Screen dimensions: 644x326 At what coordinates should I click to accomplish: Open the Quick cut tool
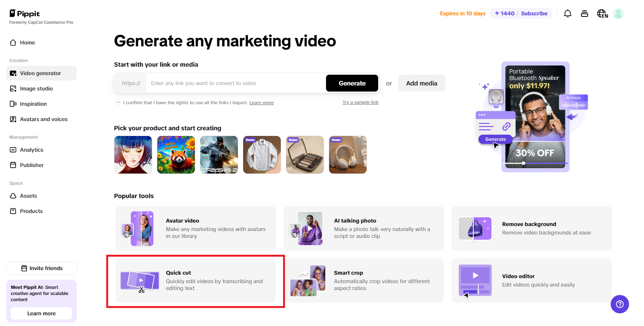coord(196,280)
